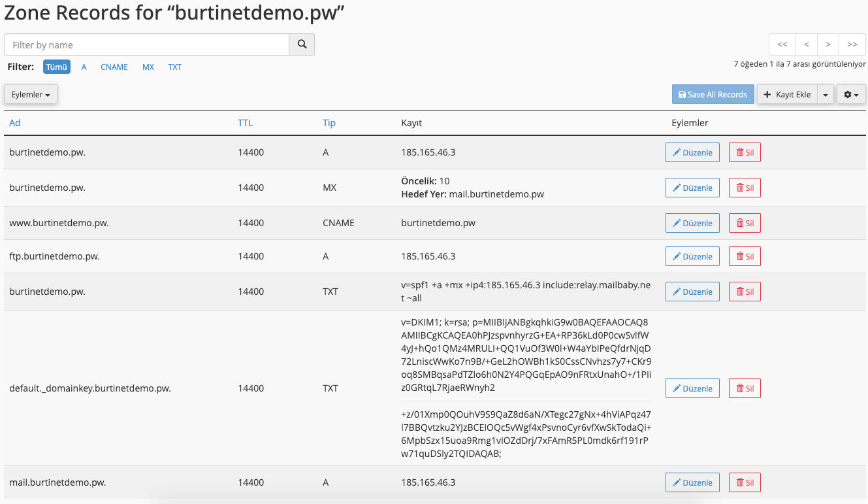Viewport: 868px width, 504px height.
Task: Open the Eylemler dropdown menu
Action: [31, 94]
